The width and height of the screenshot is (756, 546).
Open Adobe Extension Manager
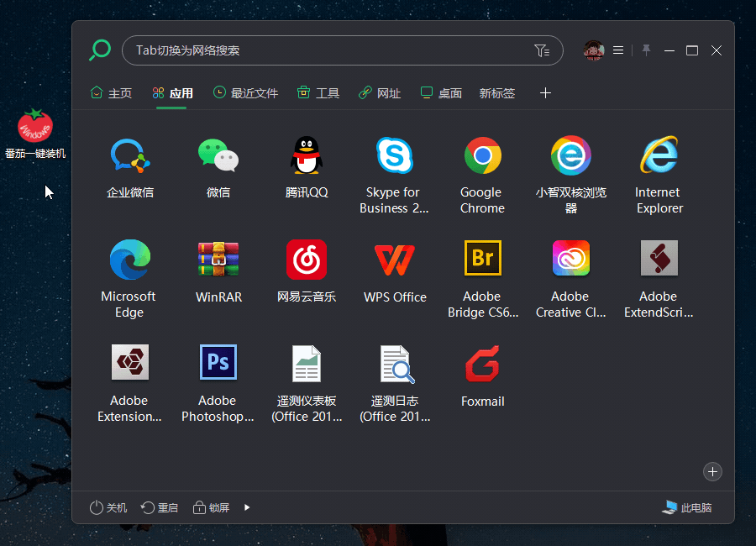tap(130, 362)
